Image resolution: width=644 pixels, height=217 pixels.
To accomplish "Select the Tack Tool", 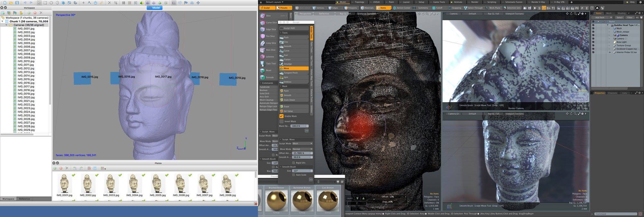I will pyautogui.click(x=269, y=64).
